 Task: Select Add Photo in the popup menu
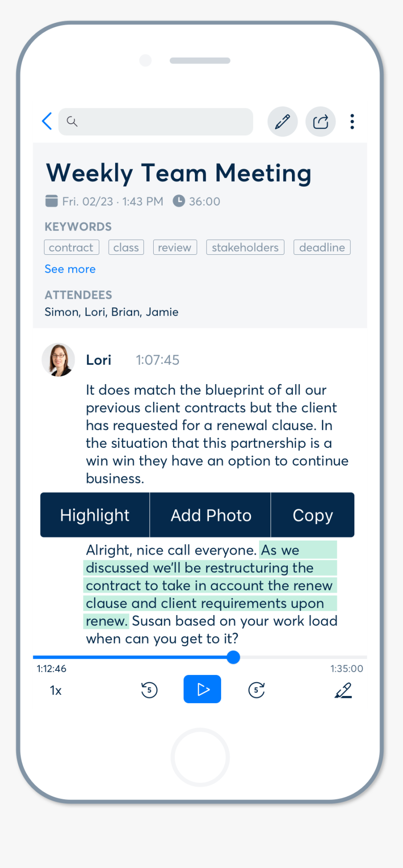[210, 515]
